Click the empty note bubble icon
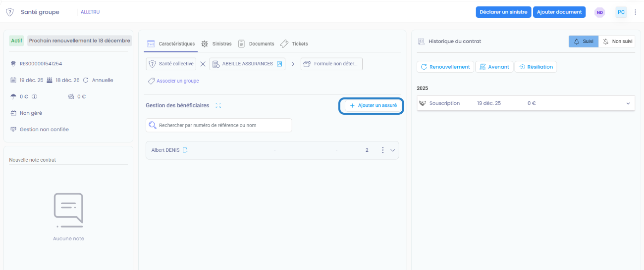Image resolution: width=644 pixels, height=270 pixels. click(x=68, y=210)
